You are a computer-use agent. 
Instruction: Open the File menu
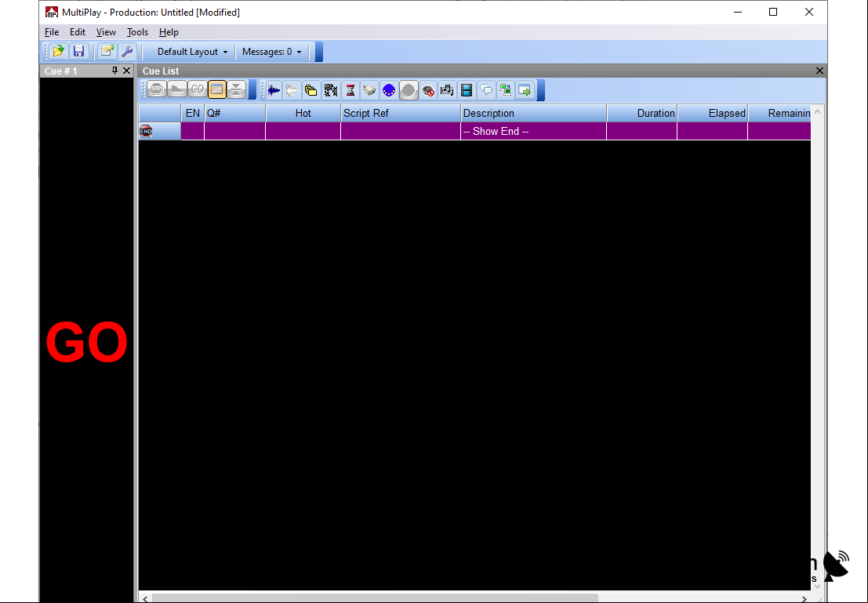(52, 32)
